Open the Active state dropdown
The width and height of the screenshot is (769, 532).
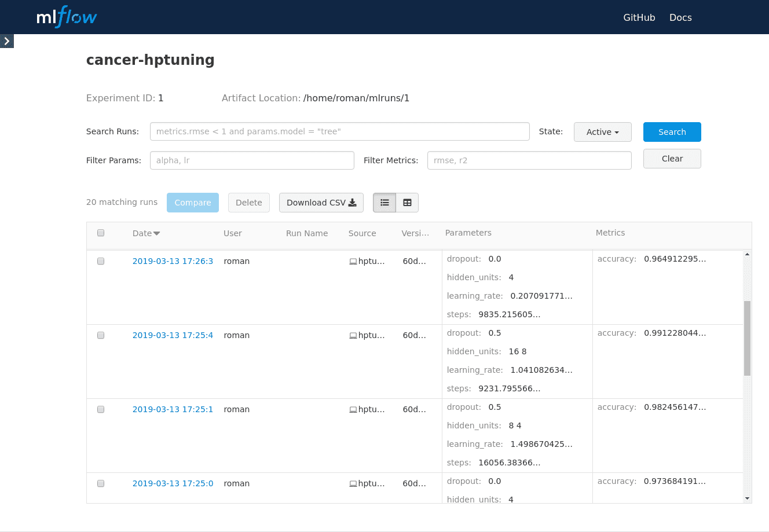602,132
